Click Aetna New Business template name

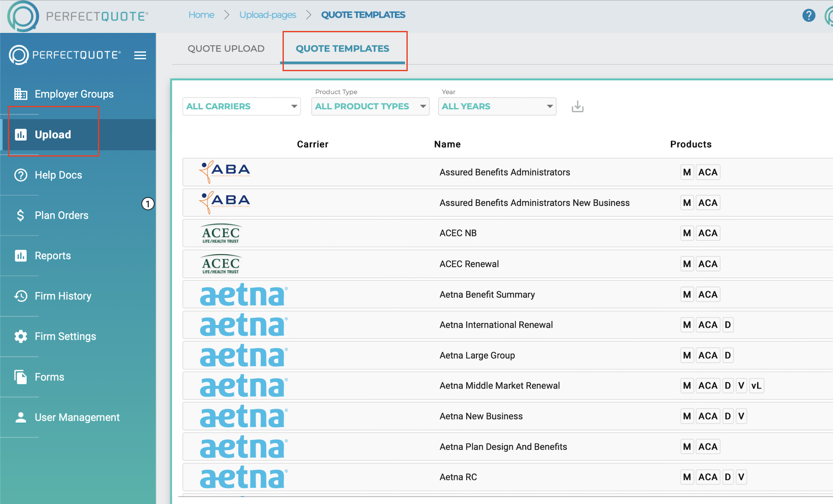point(481,416)
